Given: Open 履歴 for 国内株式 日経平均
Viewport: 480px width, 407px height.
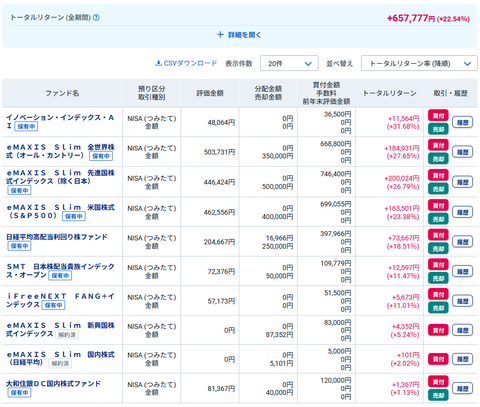Looking at the screenshot, I should click(x=462, y=359).
